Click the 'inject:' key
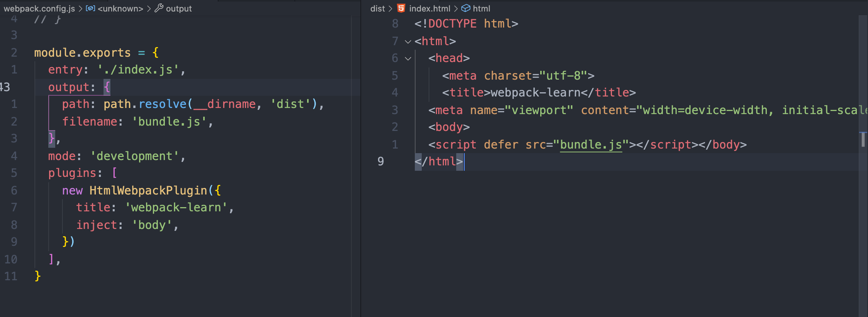 pos(100,225)
